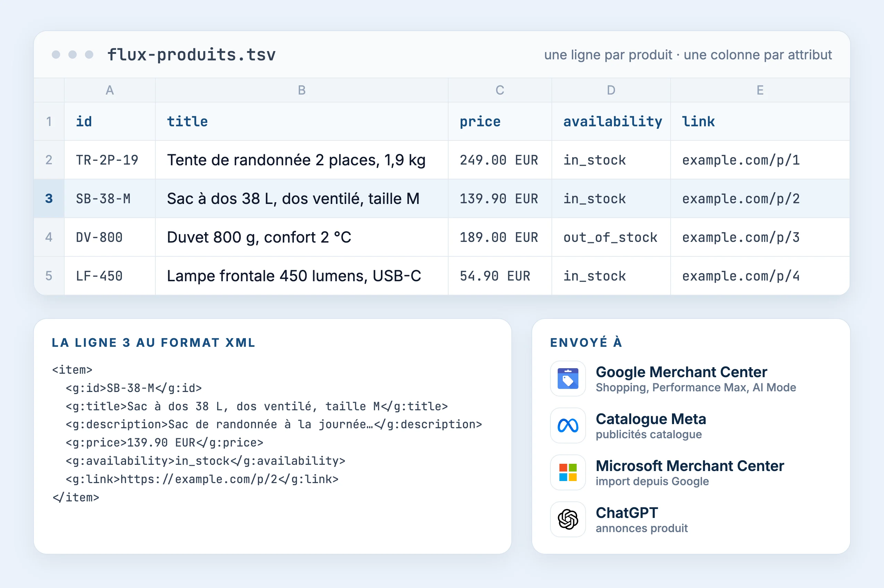Click price cell '249.00 EUR'
Viewport: 884px width, 588px height.
500,160
